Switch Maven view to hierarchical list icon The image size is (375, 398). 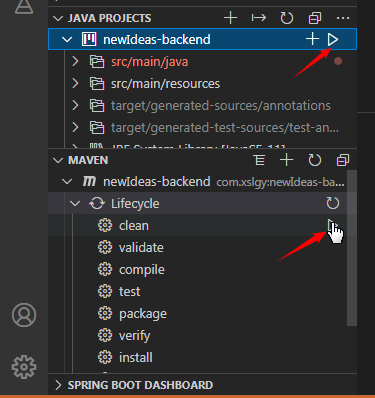click(x=259, y=160)
